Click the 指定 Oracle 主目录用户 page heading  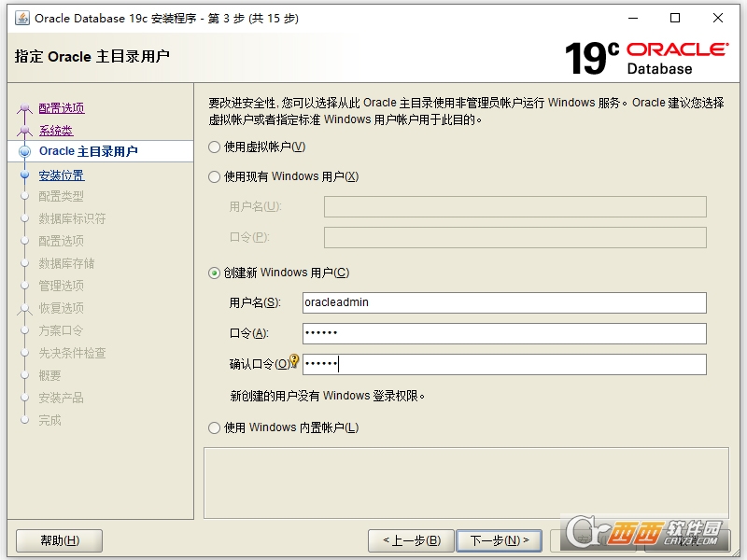tap(92, 56)
